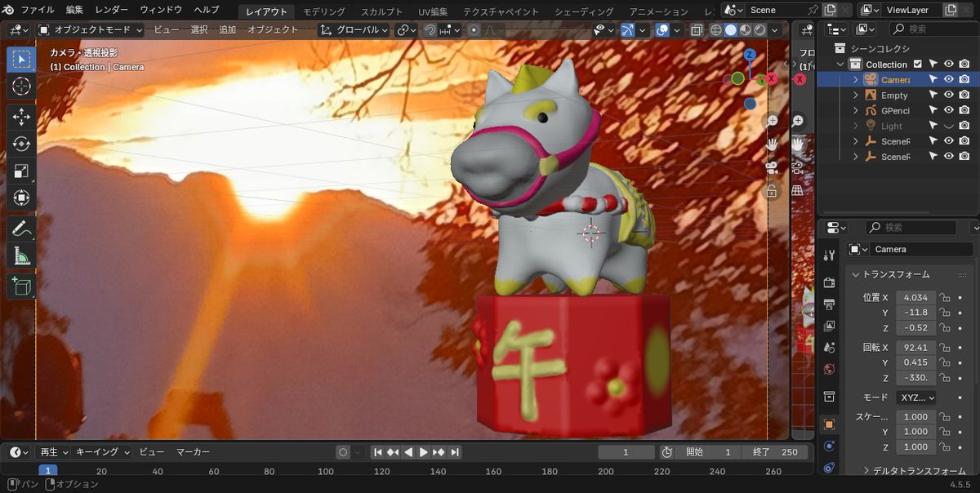Switch to rendered viewport shading
The height and width of the screenshot is (493, 980).
[759, 29]
